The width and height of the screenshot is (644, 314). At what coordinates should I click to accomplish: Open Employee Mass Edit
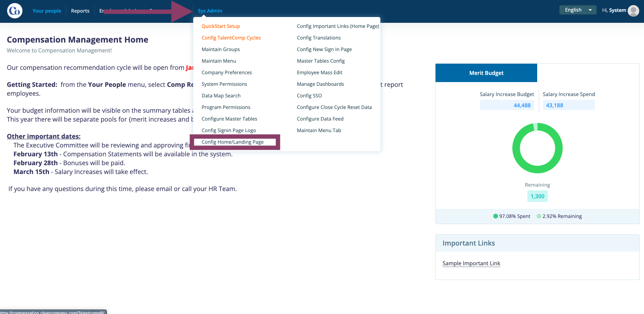[x=319, y=73]
